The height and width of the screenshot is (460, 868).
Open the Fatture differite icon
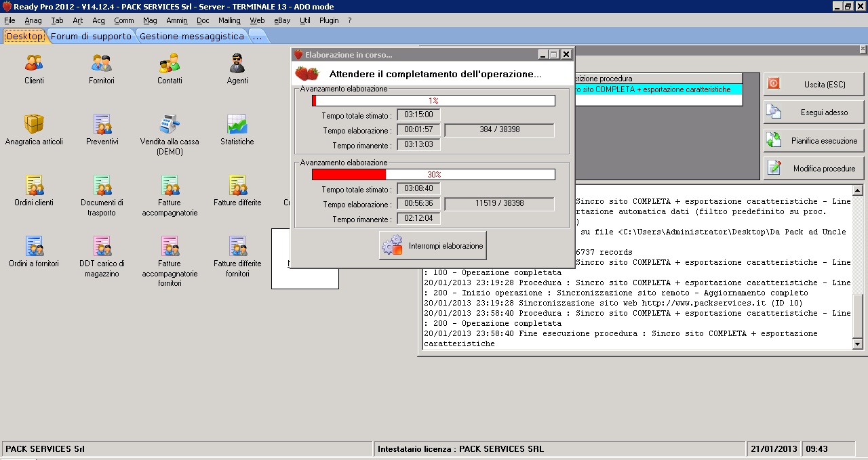click(237, 190)
